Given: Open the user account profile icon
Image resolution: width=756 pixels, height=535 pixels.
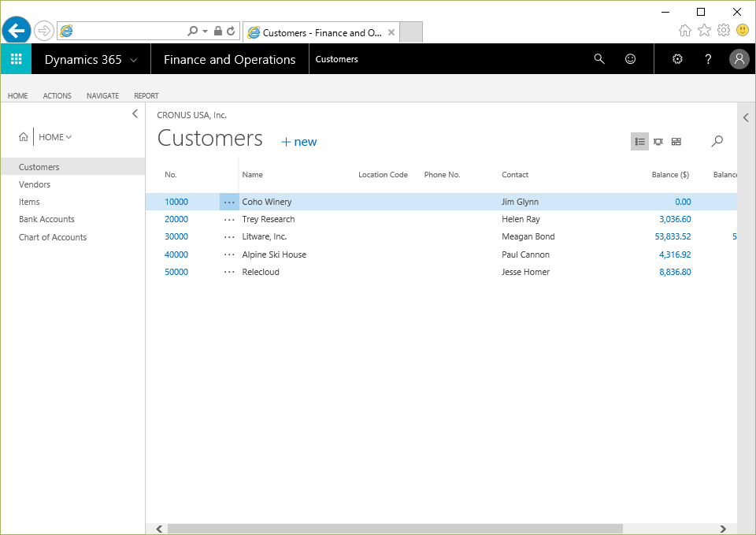Looking at the screenshot, I should (739, 59).
